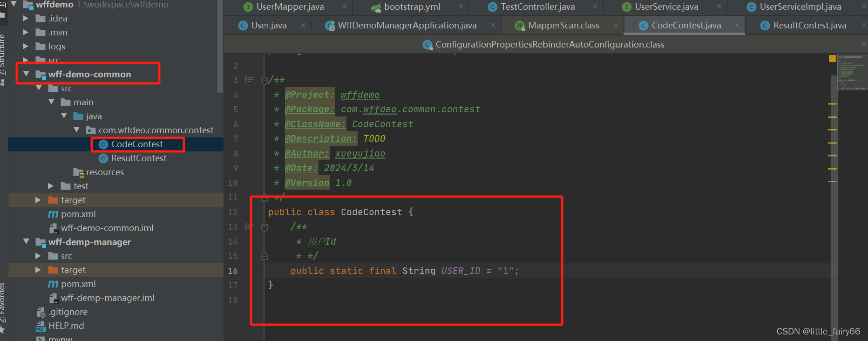Fold the class Javadoc comment at line 3
The image size is (868, 341).
(264, 80)
